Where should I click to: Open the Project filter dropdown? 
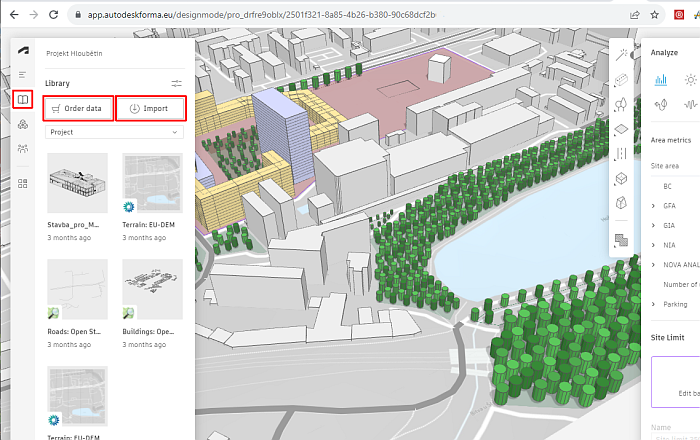click(115, 132)
